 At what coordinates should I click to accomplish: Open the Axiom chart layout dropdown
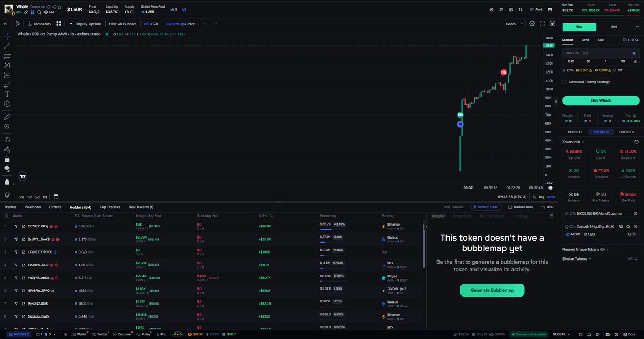click(x=514, y=24)
